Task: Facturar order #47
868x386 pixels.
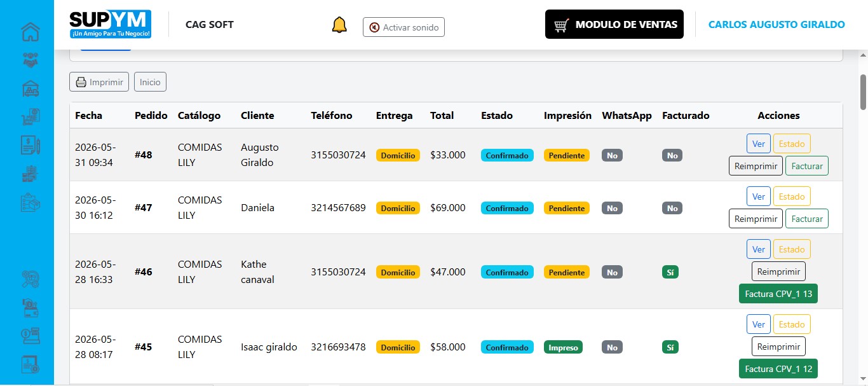Action: tap(807, 219)
